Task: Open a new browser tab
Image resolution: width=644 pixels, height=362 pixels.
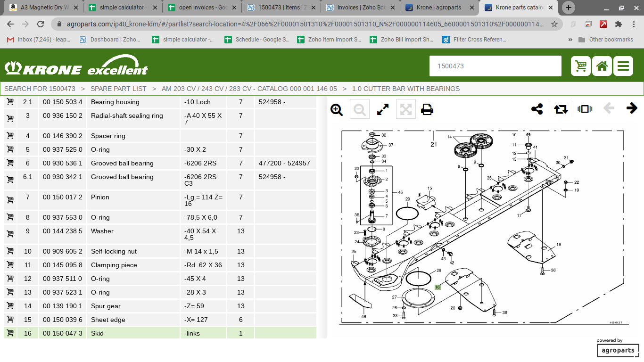Action: (569, 8)
